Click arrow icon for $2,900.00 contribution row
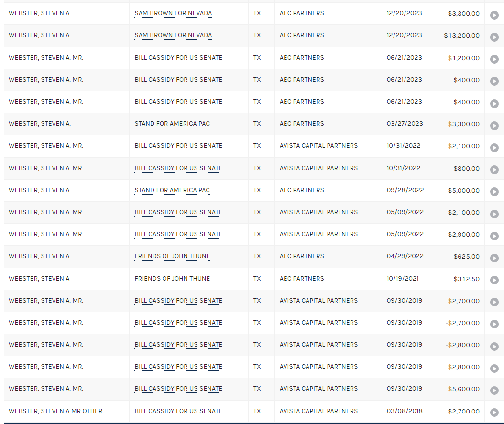Viewport: 504px width, 424px height. pos(494,236)
